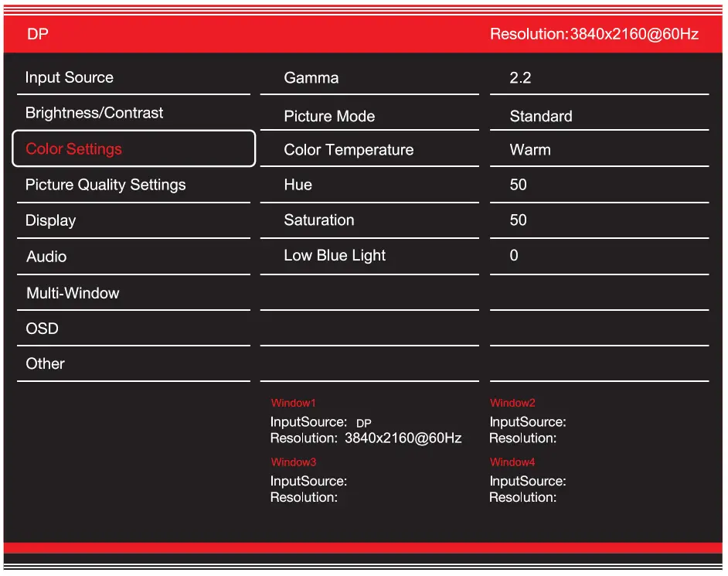Screen dimensions: 728x576
Task: Select the Warm color temperature value
Action: click(x=530, y=150)
